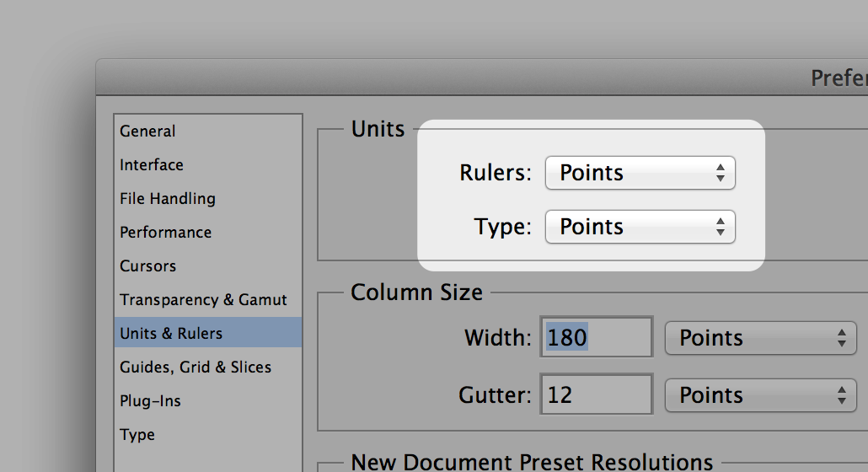Expand the Gutter units dropdown

click(x=760, y=395)
